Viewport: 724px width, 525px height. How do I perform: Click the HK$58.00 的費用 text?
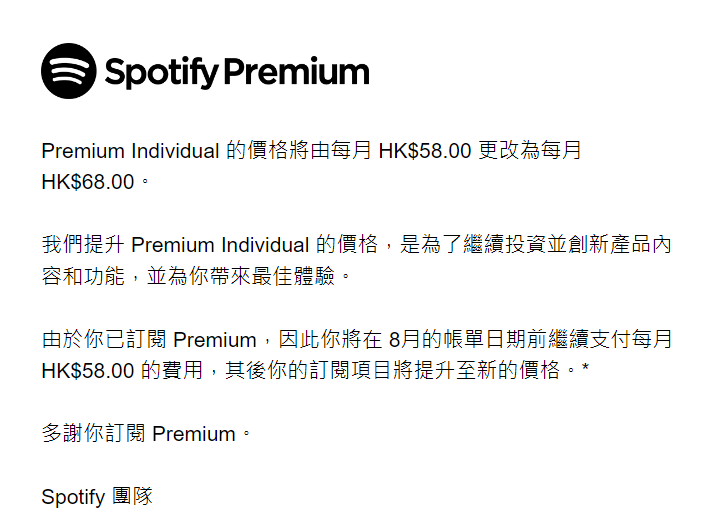tap(122, 370)
